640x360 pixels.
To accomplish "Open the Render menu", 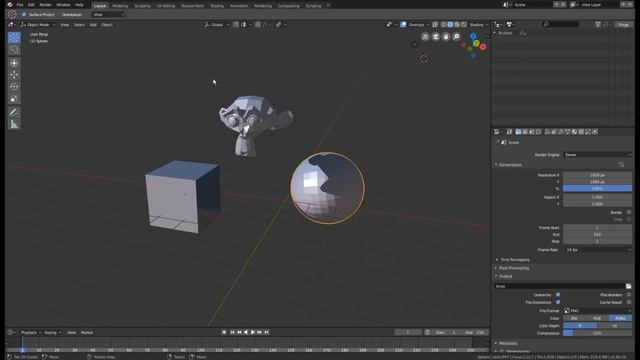I will (x=45, y=5).
